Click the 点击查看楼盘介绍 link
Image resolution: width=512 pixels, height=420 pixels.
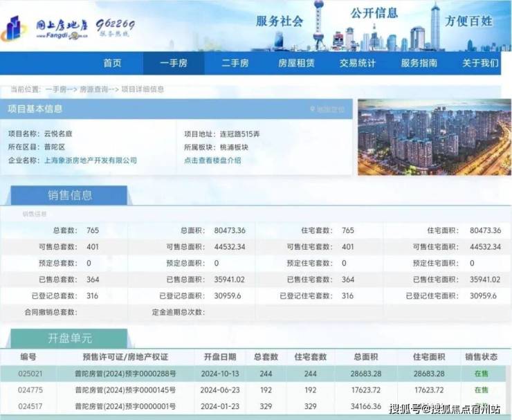(x=212, y=161)
